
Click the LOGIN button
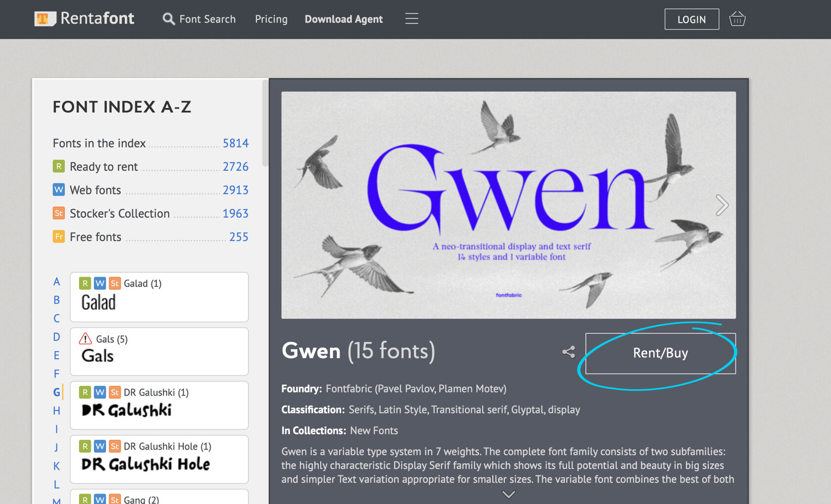click(x=692, y=19)
